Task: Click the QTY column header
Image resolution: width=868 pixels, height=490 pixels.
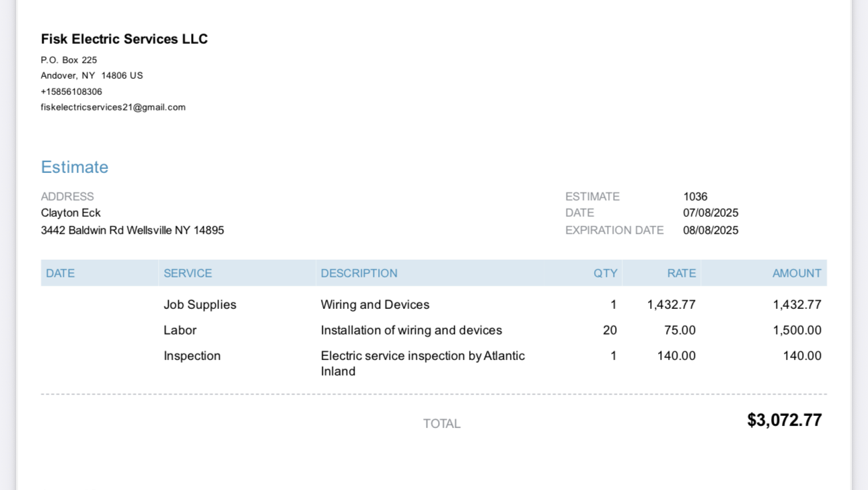Action: 605,273
